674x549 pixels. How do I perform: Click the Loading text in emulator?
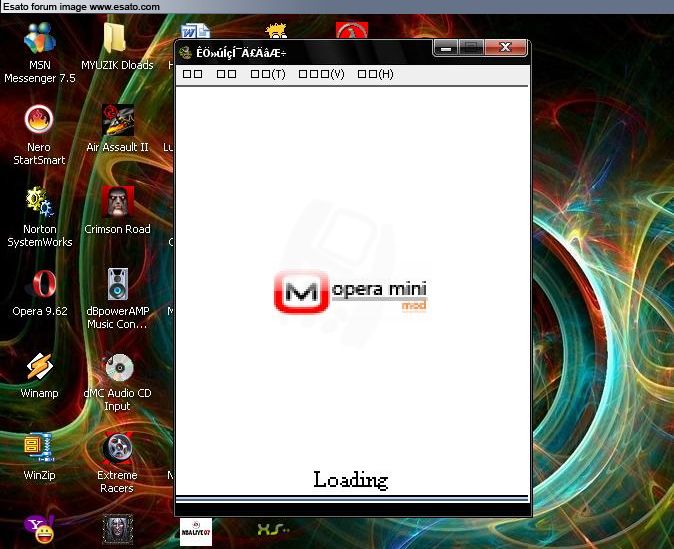click(x=351, y=480)
